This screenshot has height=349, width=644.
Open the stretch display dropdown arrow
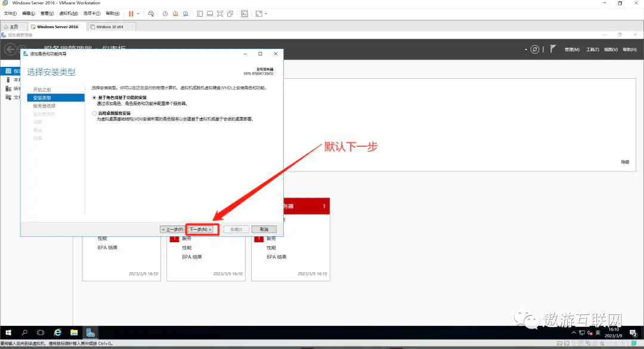click(266, 14)
